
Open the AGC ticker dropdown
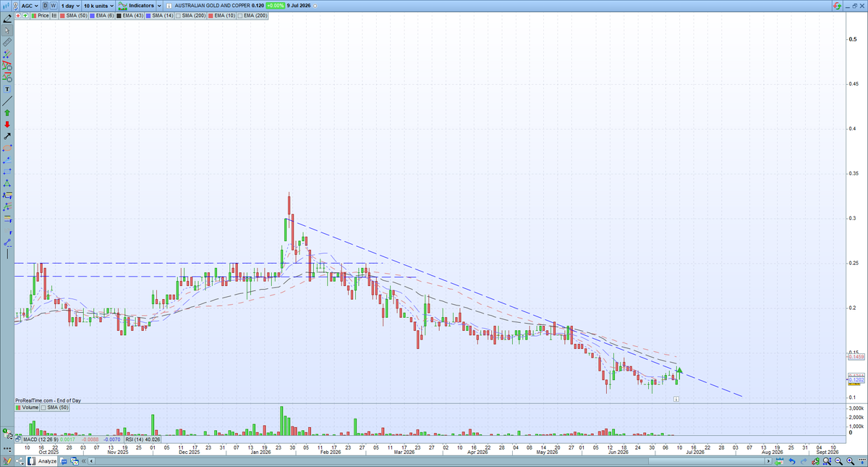(30, 6)
